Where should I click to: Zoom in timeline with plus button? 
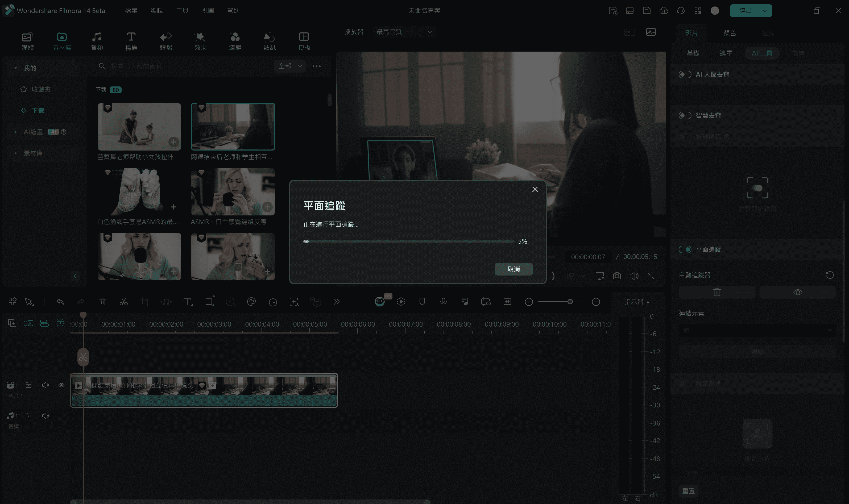pos(595,302)
